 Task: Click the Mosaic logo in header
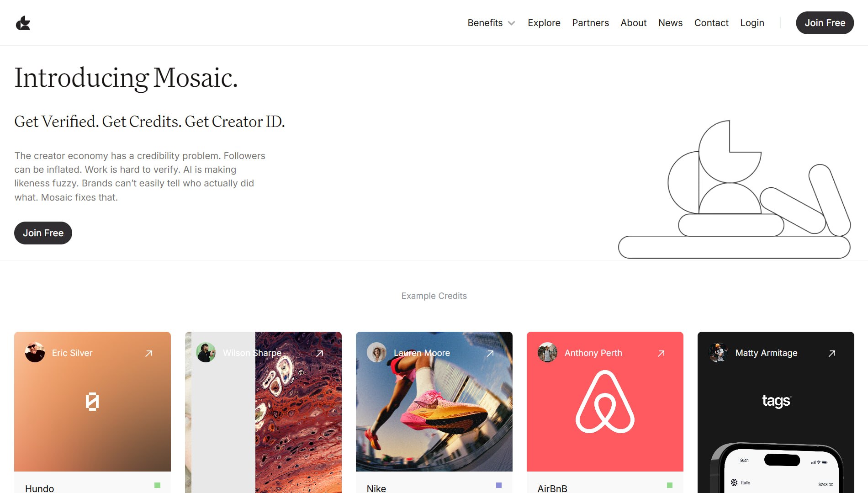[23, 23]
